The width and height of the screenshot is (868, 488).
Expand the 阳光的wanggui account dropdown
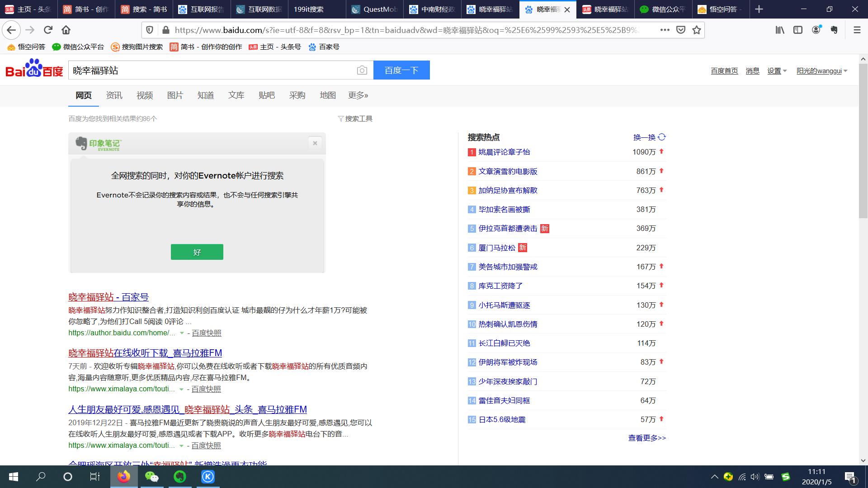pos(822,71)
